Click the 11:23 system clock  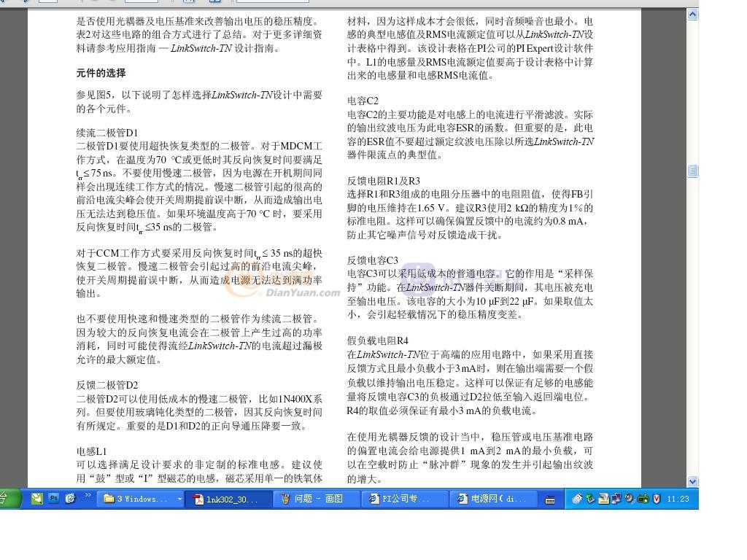click(x=678, y=499)
